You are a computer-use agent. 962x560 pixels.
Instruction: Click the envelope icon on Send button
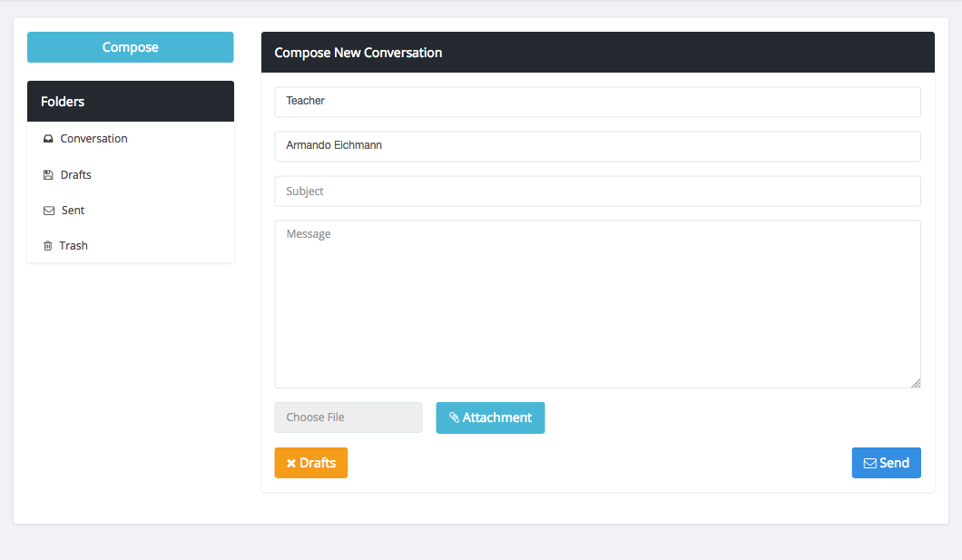pos(870,464)
